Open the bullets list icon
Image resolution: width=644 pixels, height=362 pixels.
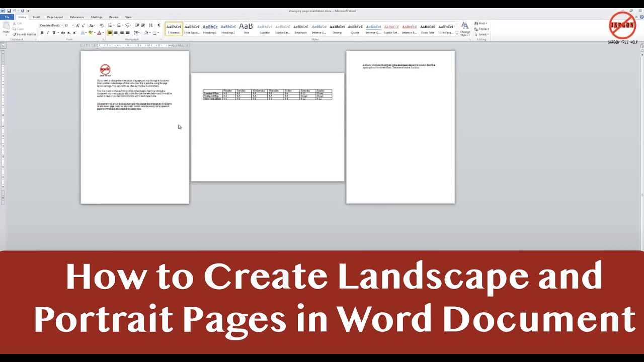110,26
